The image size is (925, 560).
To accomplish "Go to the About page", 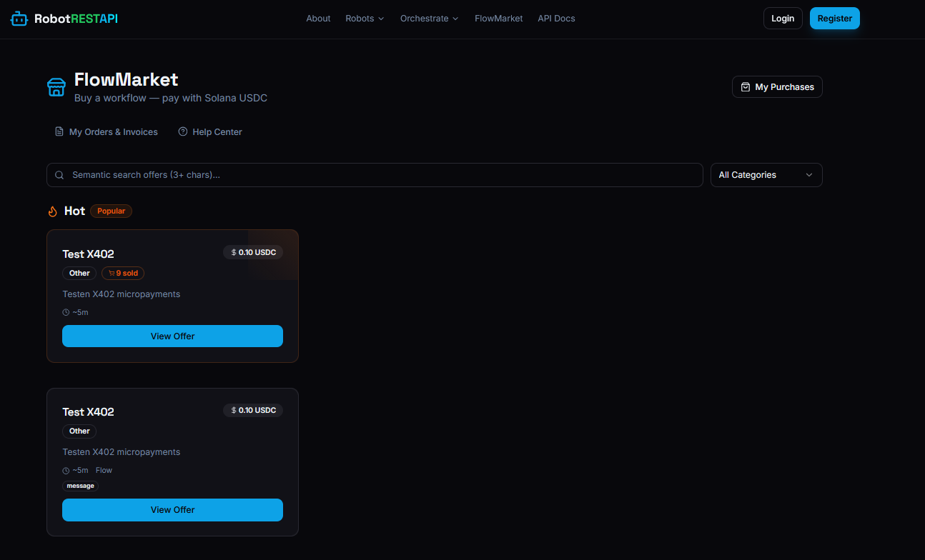I will click(318, 19).
